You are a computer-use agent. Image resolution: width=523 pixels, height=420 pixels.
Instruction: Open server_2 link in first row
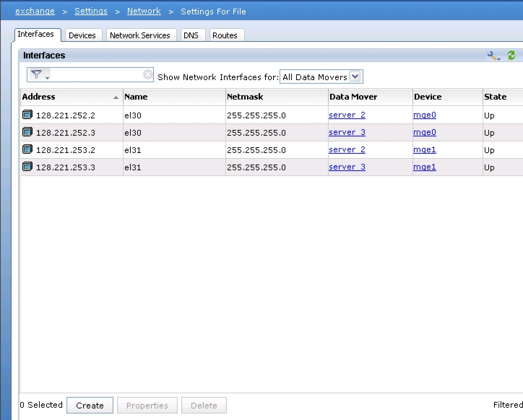[x=347, y=115]
